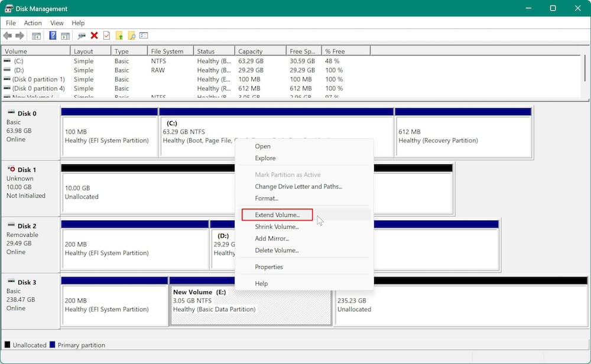
Task: Toggle the Show/Hide console tree toolbar icon
Action: [x=36, y=35]
